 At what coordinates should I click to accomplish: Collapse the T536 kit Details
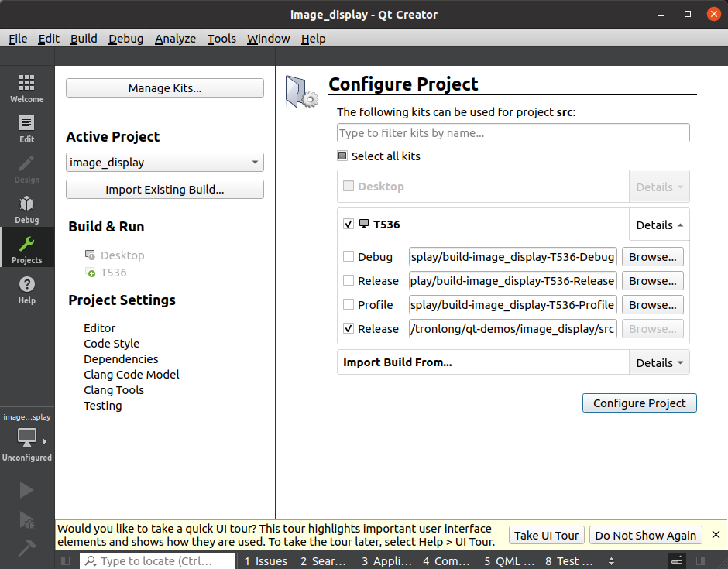click(x=659, y=225)
